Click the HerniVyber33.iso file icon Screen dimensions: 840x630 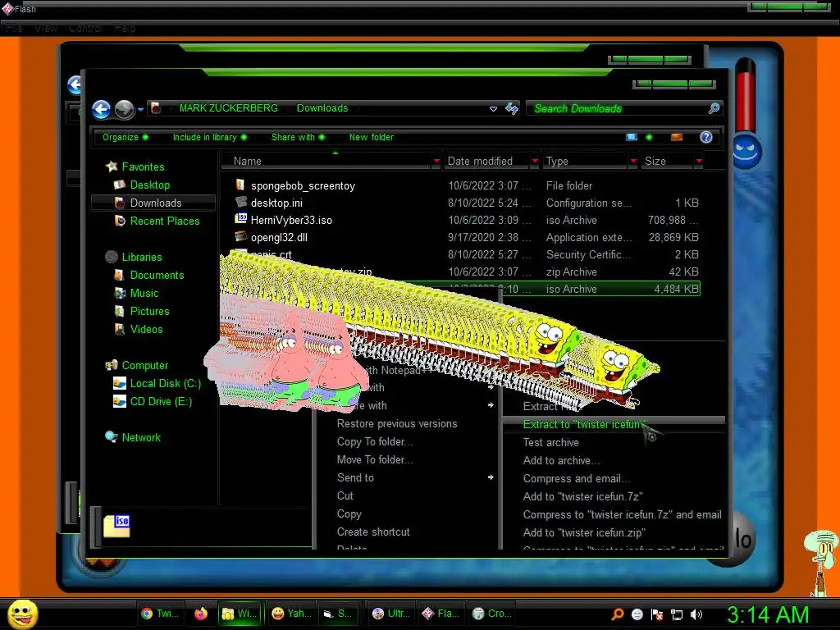click(241, 219)
